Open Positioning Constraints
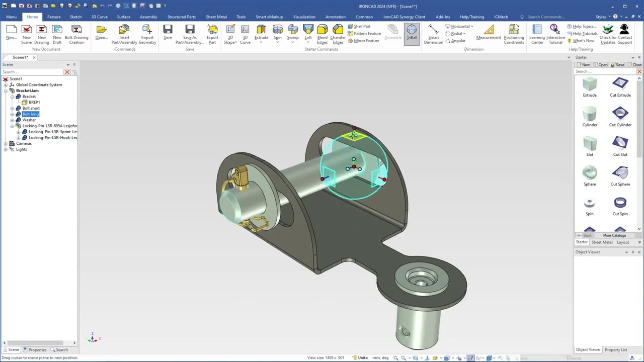The width and height of the screenshot is (644, 362). click(514, 34)
